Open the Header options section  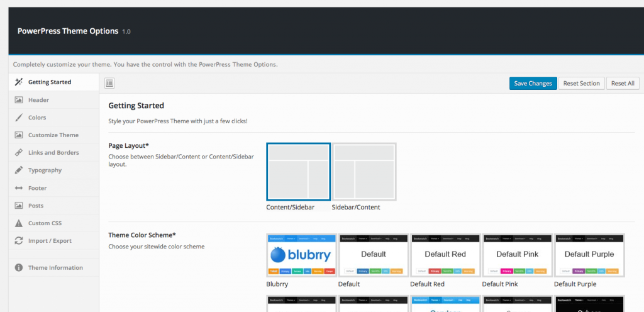click(54, 100)
